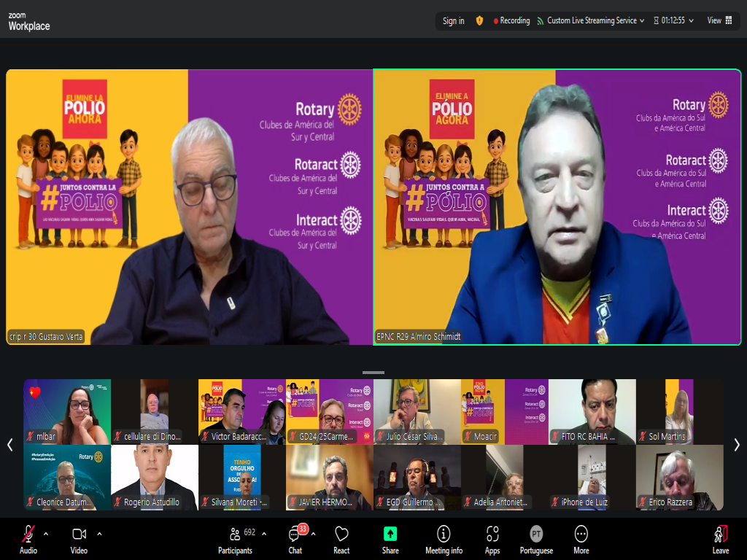Open Meeting info
Viewport: 747px width, 560px height.
[443, 539]
